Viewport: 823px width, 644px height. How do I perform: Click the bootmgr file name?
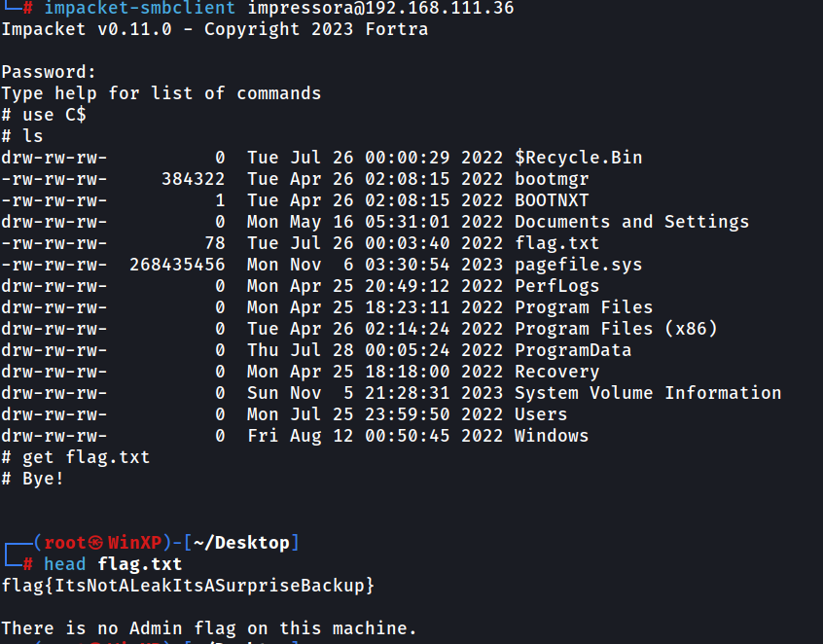click(552, 180)
